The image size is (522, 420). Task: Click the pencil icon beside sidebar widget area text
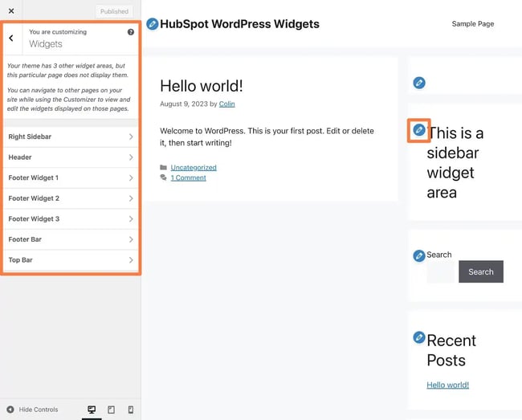419,130
